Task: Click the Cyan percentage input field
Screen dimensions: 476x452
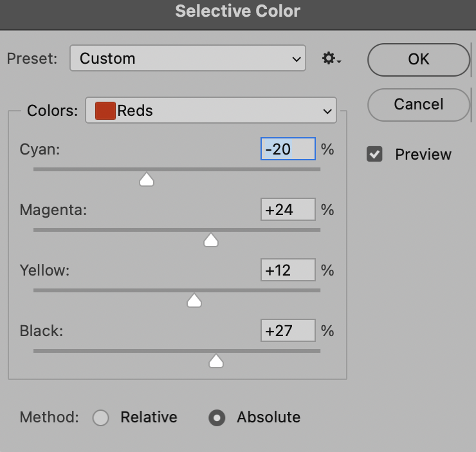Action: 288,149
